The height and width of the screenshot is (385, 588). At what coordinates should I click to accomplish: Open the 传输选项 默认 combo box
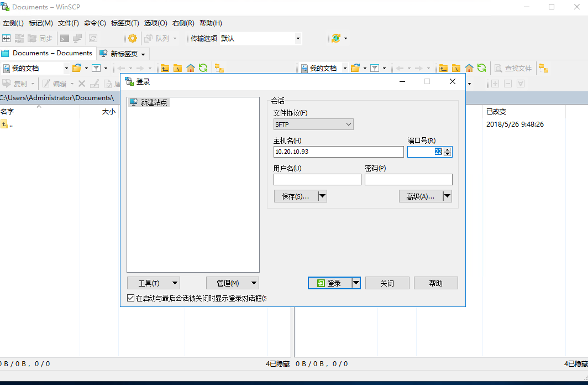click(261, 38)
